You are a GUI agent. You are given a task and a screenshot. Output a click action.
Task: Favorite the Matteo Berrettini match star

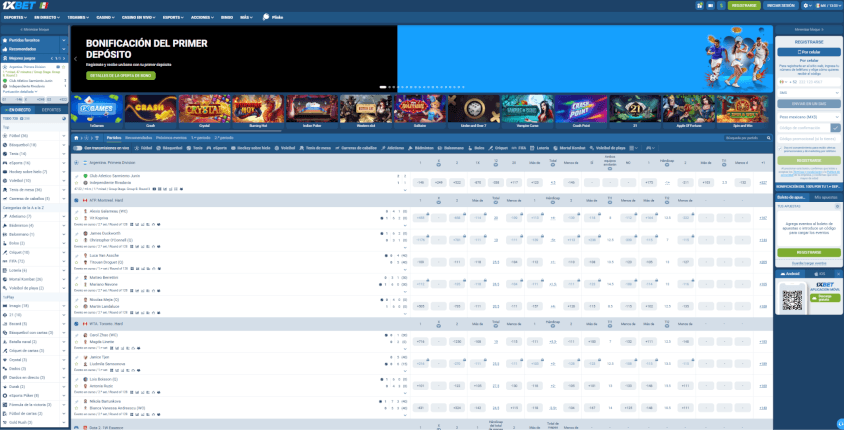76,284
